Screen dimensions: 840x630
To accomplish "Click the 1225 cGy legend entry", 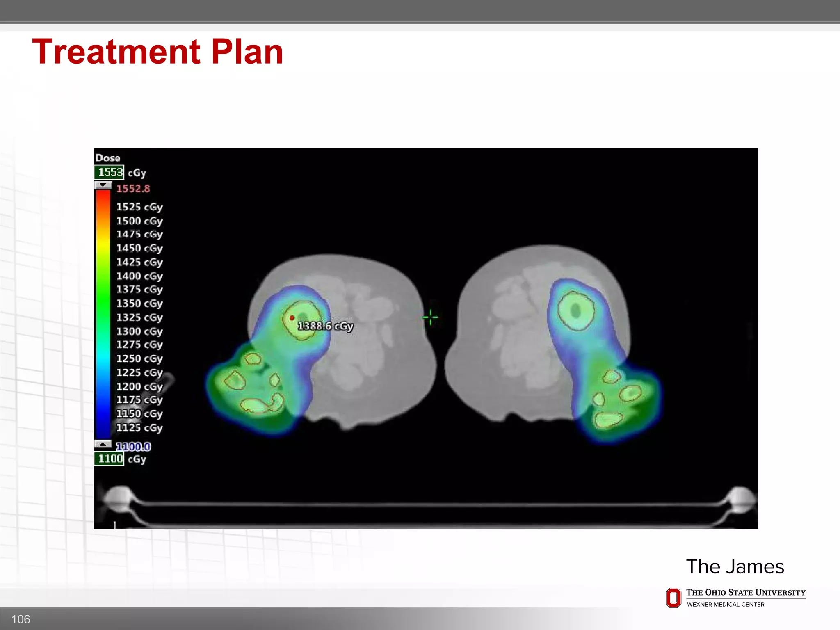I will [139, 373].
